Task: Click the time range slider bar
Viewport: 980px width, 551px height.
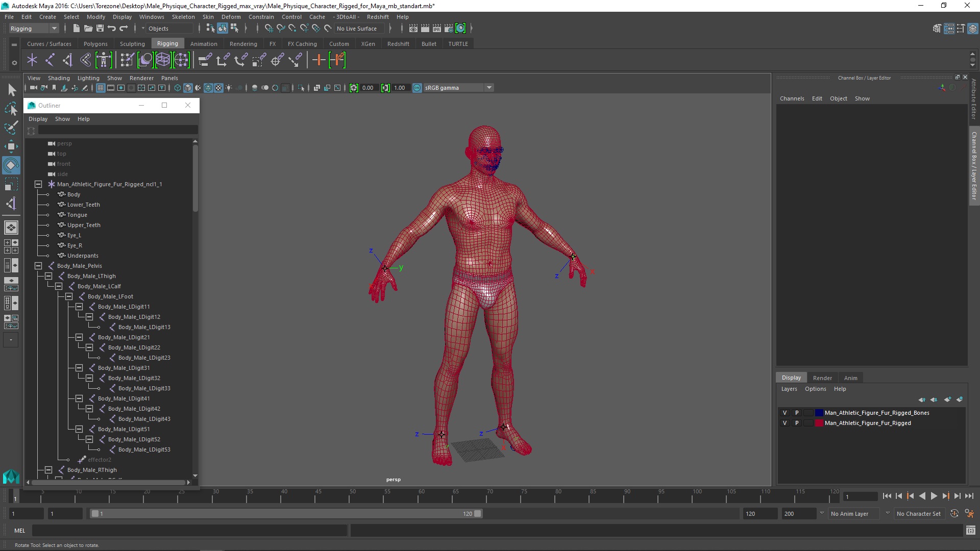Action: coord(286,514)
